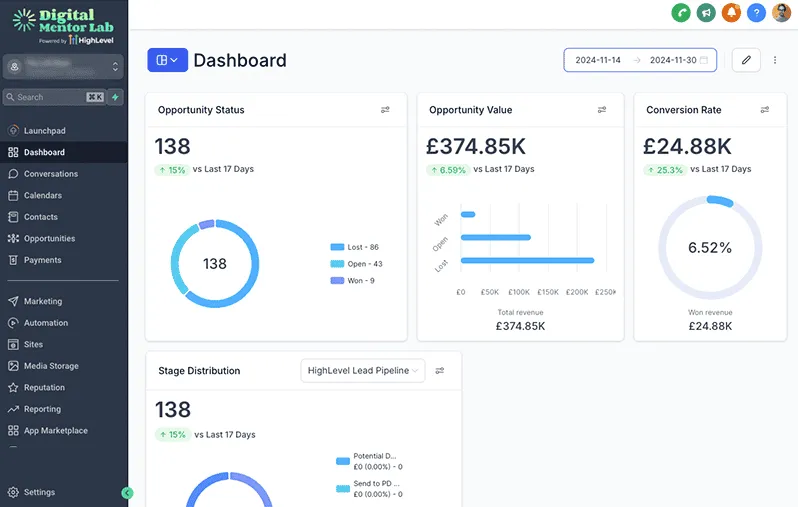Toggle the Send to PD ... stage legend entry
The width and height of the screenshot is (798, 507).
[369, 489]
